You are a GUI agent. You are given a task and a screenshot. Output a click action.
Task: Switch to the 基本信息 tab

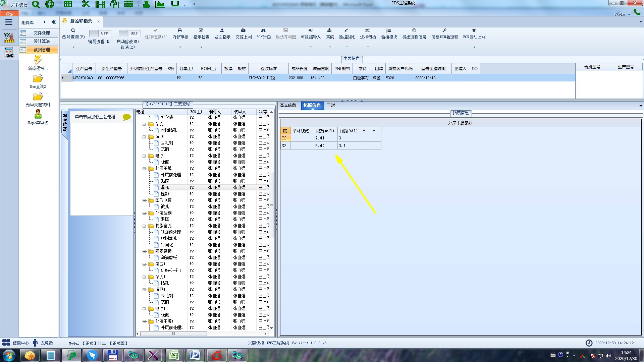coord(288,105)
